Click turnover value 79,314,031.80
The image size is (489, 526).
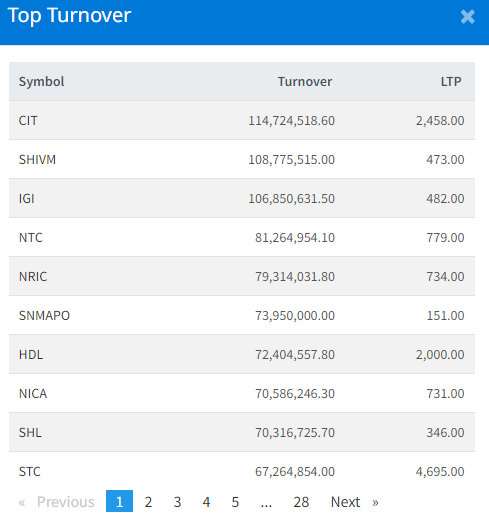coord(295,276)
